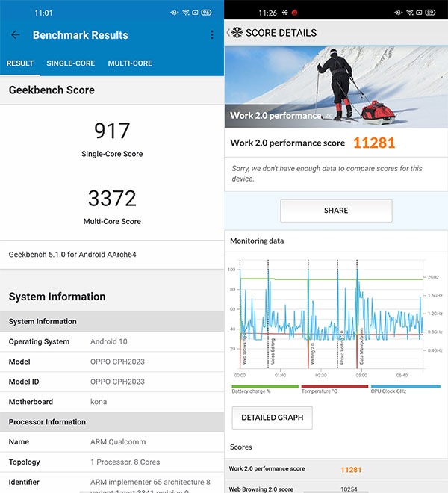Screen dimensions: 448x493
Task: Tap the Model OPPO CPH2023 row
Action: [112, 362]
